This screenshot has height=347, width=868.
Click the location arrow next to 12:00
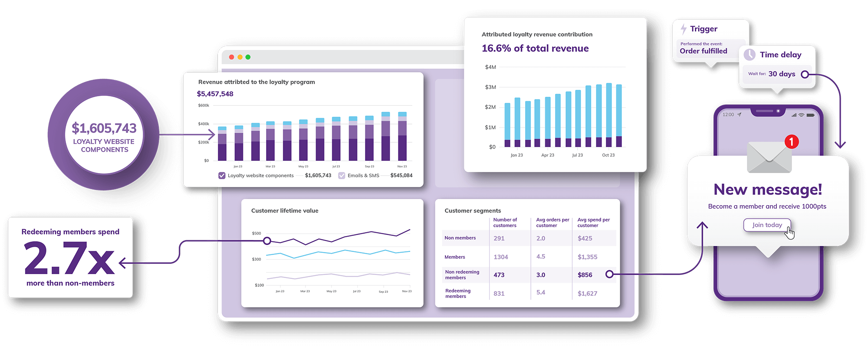(x=739, y=115)
